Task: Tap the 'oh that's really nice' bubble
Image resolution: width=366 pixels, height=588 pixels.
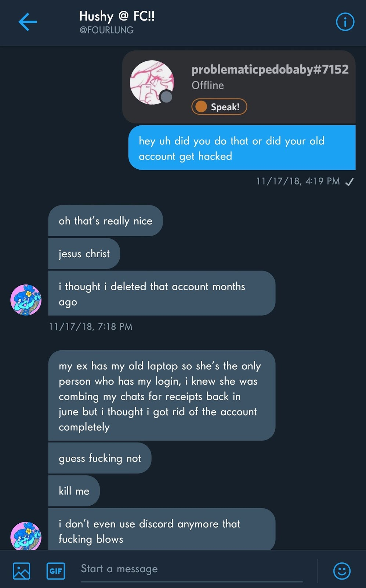Action: (x=105, y=220)
